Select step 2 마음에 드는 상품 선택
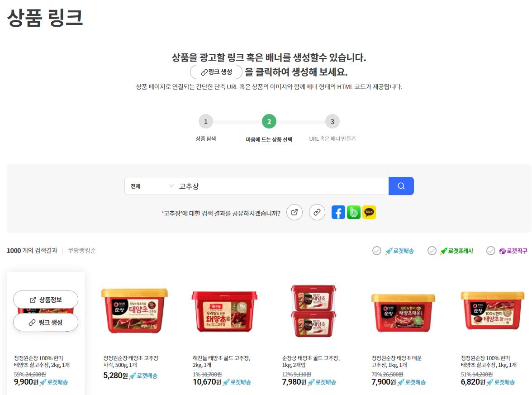Viewport: 532px width, 395px height. [269, 121]
